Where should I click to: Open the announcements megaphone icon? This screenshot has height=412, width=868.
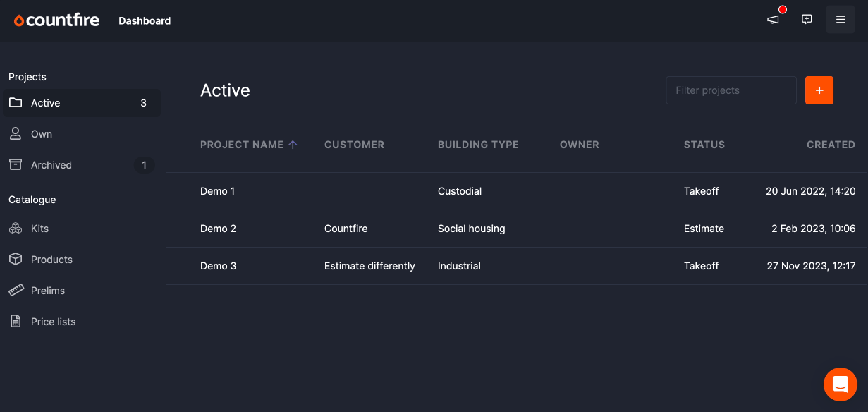[774, 20]
